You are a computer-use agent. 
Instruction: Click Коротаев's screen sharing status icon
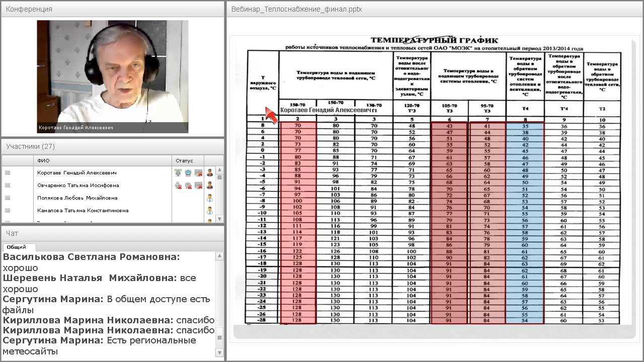click(198, 173)
